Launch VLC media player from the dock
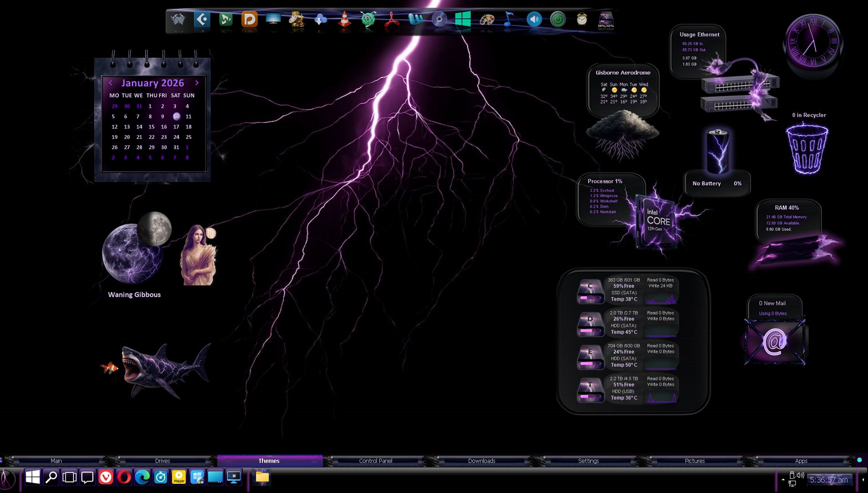Viewport: 868px width, 493px height. (x=344, y=20)
